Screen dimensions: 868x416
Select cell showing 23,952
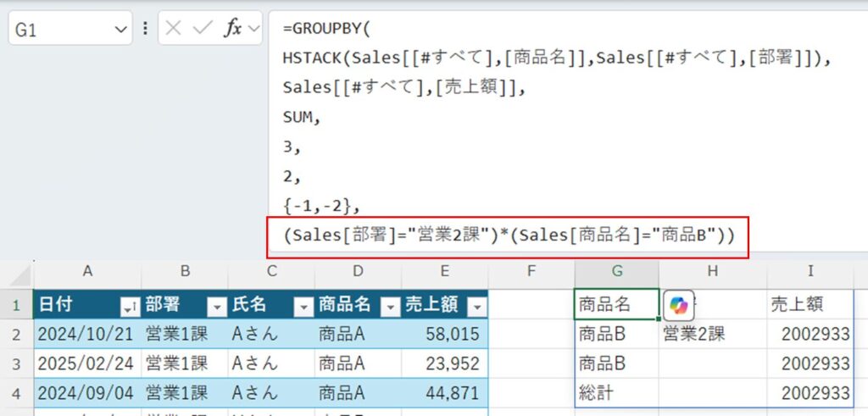(445, 363)
